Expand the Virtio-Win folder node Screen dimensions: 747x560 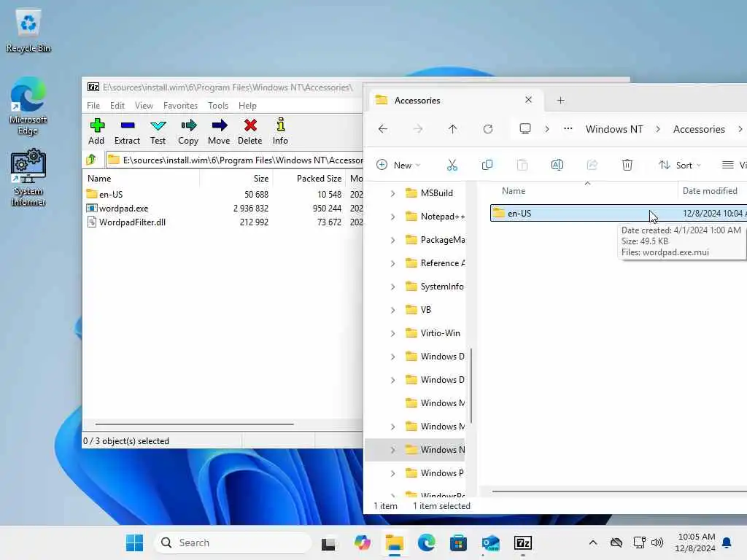tap(392, 333)
